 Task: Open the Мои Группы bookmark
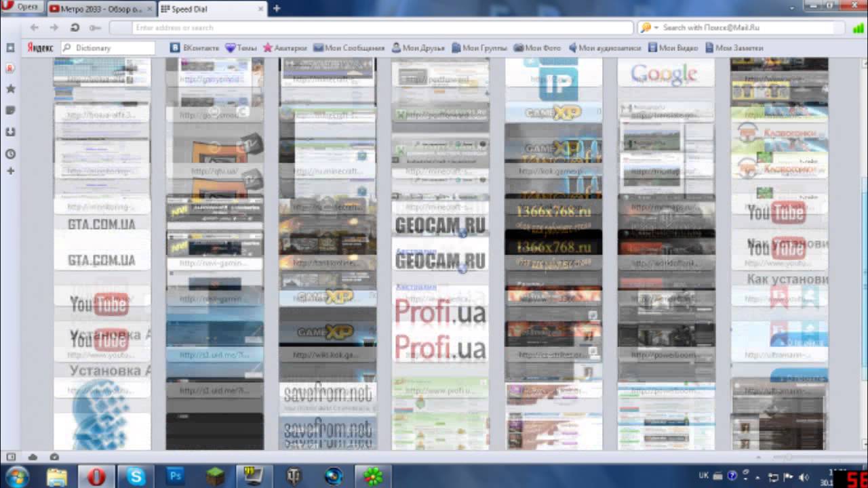click(479, 48)
